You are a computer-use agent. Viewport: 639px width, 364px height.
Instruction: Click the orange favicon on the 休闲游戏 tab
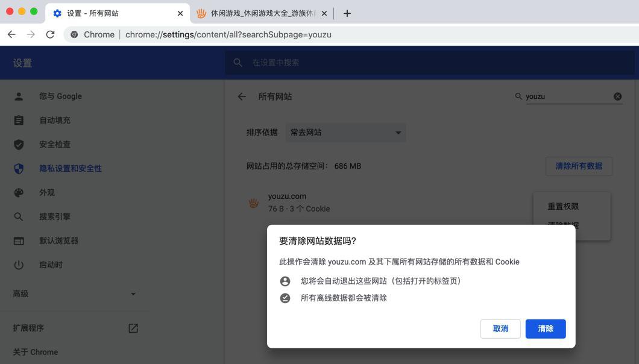[x=201, y=13]
